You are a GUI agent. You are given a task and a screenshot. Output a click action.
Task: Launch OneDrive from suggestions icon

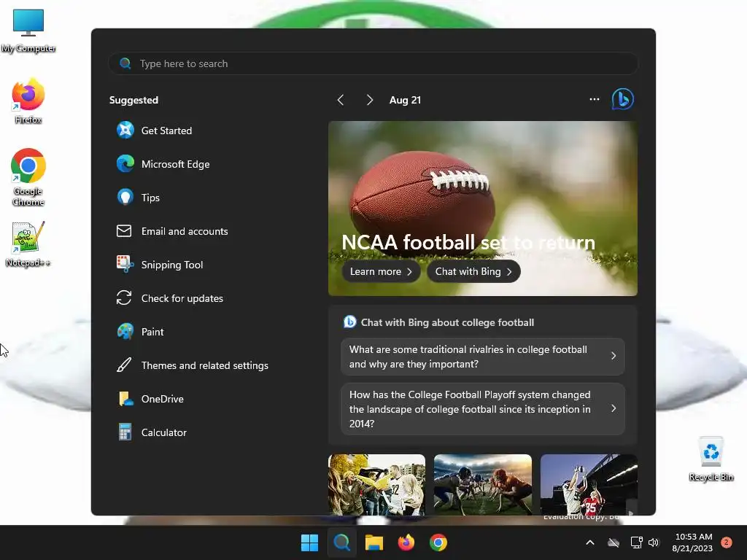pos(125,399)
